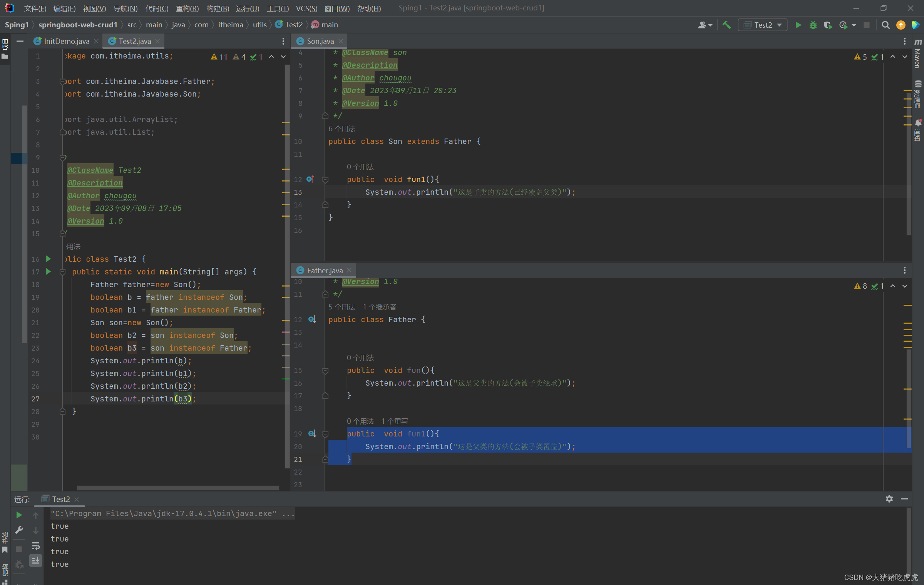924x585 pixels.
Task: Click subclass gutter icon beside class Father
Action: [312, 319]
